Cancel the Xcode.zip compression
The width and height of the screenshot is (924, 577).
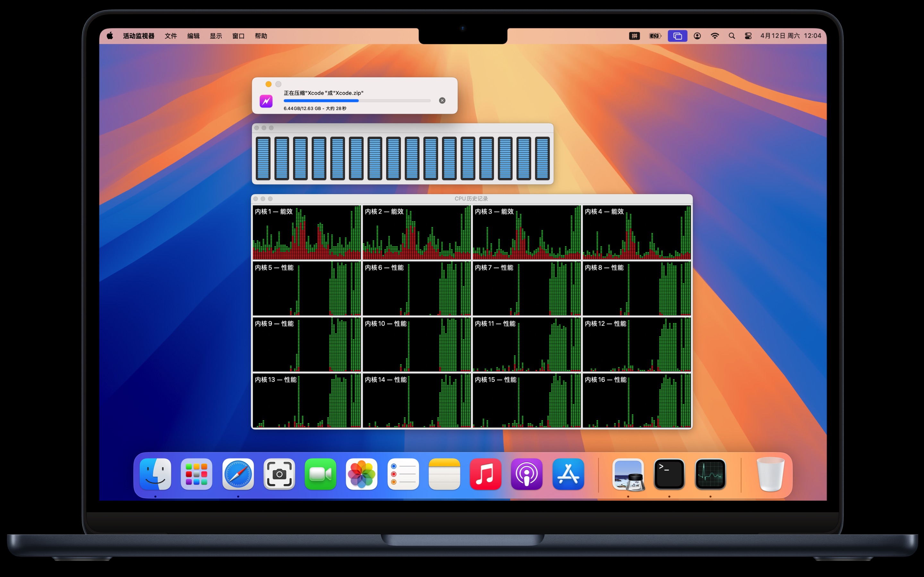(442, 100)
